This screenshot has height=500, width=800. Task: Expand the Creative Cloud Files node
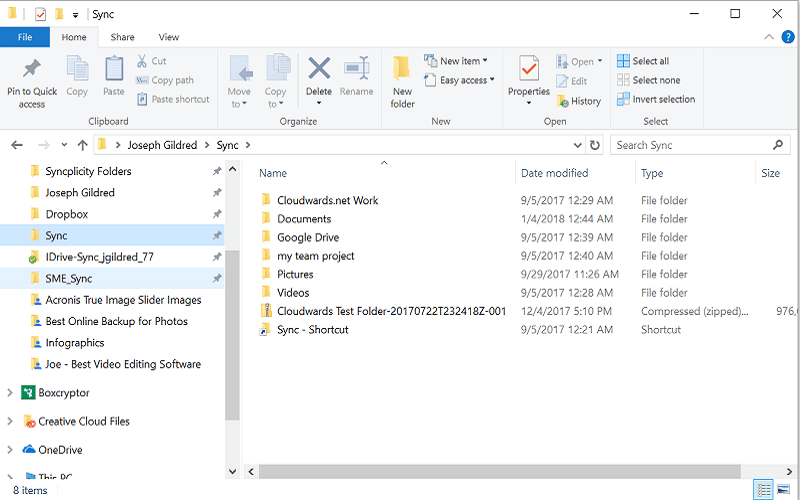[x=10, y=421]
